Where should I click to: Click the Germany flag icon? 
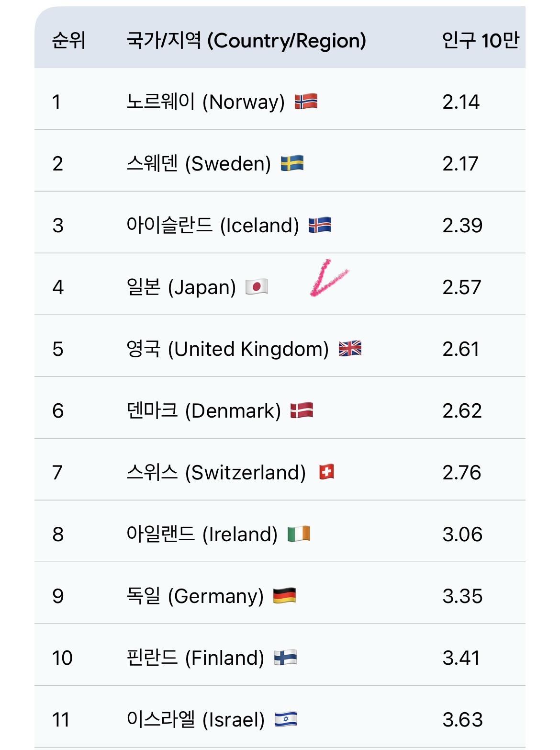pyautogui.click(x=284, y=596)
